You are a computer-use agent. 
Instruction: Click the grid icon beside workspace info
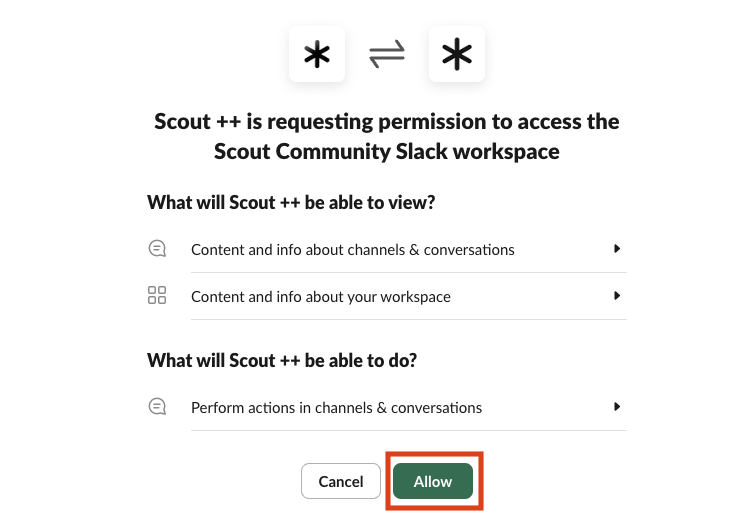tap(157, 296)
